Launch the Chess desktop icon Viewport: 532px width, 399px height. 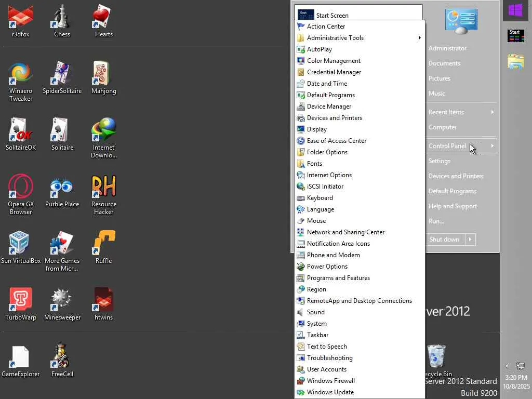(x=62, y=21)
